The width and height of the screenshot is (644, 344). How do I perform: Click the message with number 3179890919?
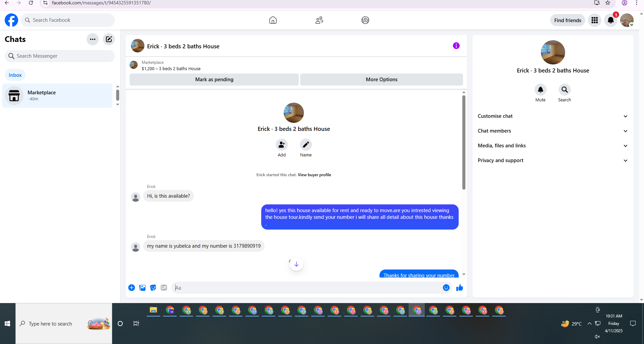[204, 246]
